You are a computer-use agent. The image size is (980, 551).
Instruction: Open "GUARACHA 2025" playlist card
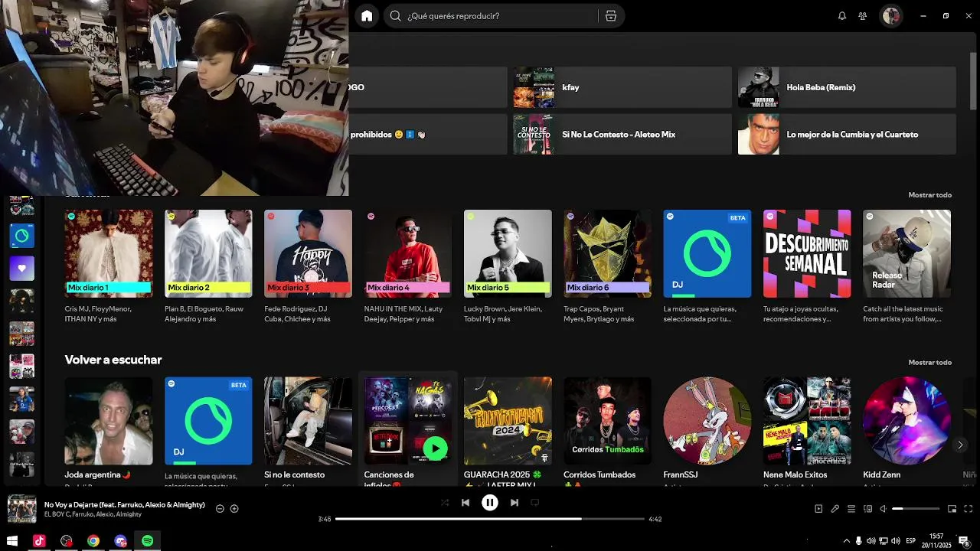[508, 429]
